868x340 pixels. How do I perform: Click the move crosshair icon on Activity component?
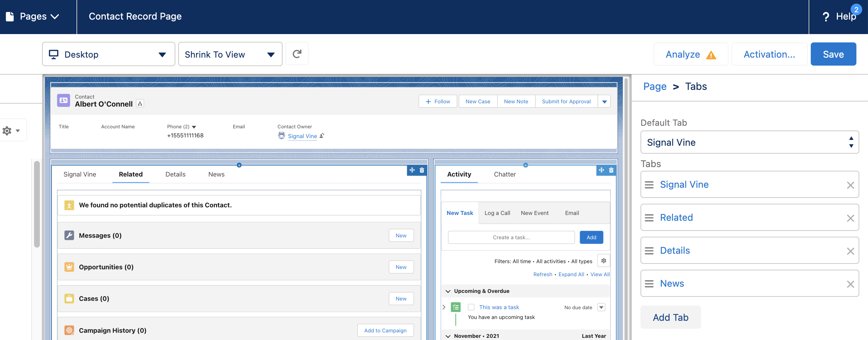[601, 170]
